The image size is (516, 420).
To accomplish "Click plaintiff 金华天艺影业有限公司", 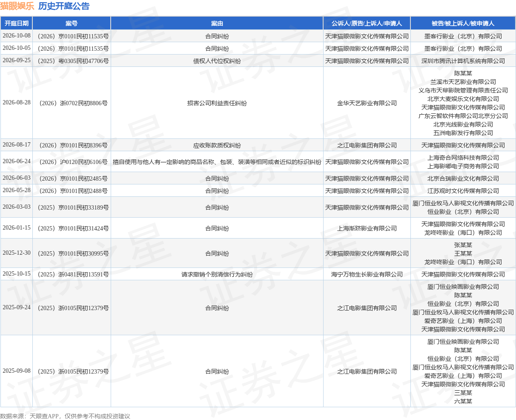I will (x=367, y=103).
